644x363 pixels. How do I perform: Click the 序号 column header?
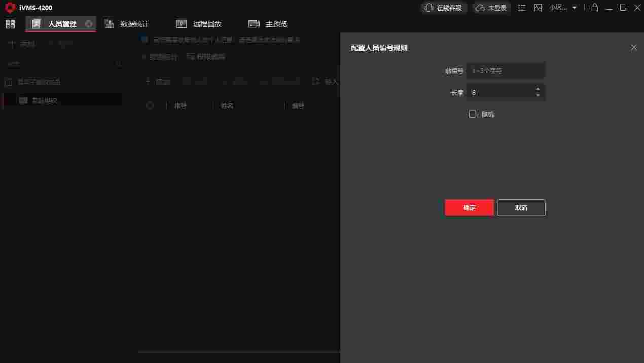pos(181,106)
